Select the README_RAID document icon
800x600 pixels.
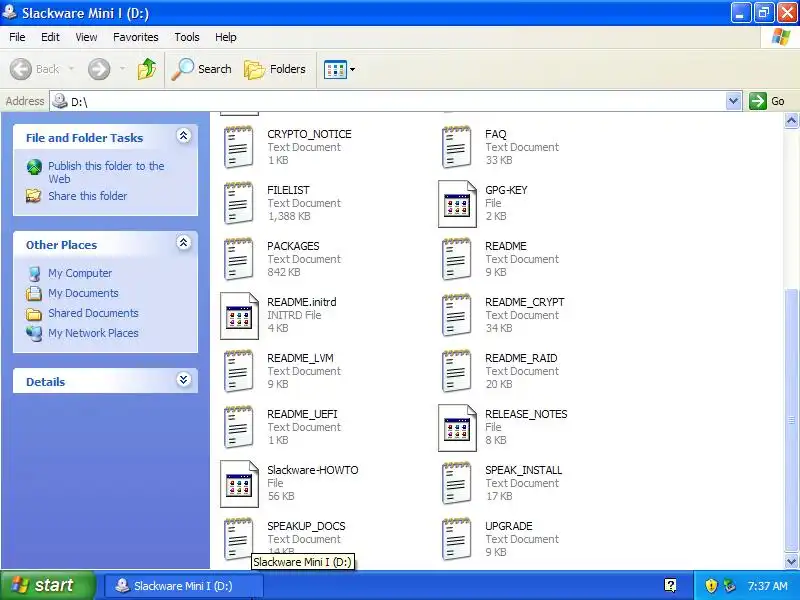click(457, 371)
